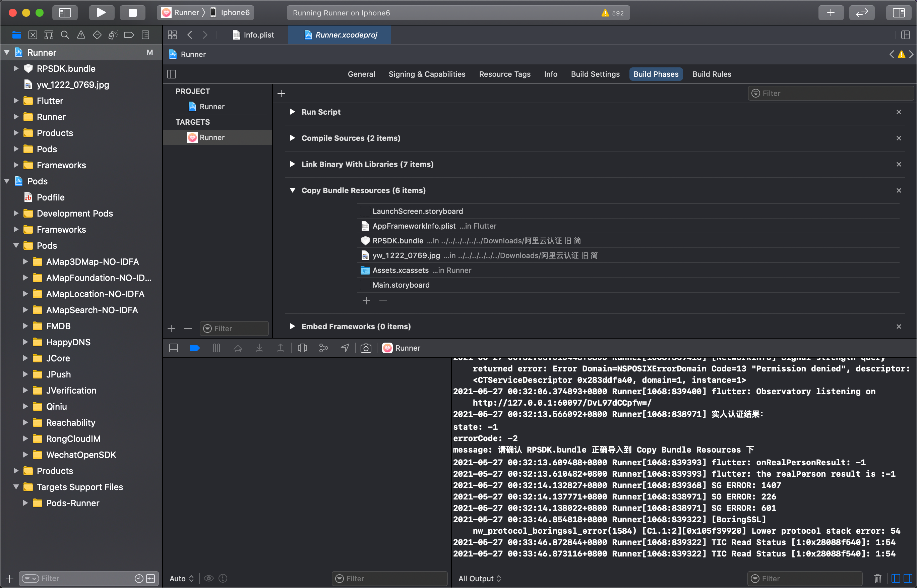Stop the running Runner scheme
Viewport: 917px width, 588px height.
[x=132, y=13]
